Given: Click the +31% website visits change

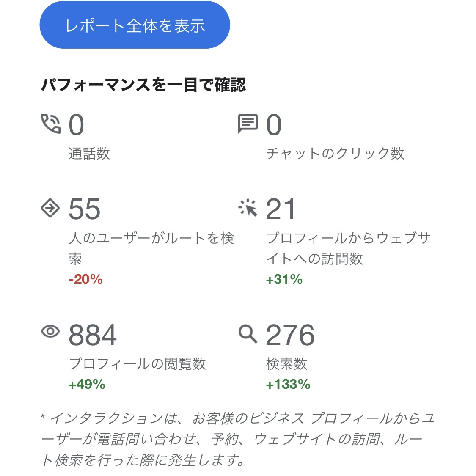Looking at the screenshot, I should (x=284, y=280).
